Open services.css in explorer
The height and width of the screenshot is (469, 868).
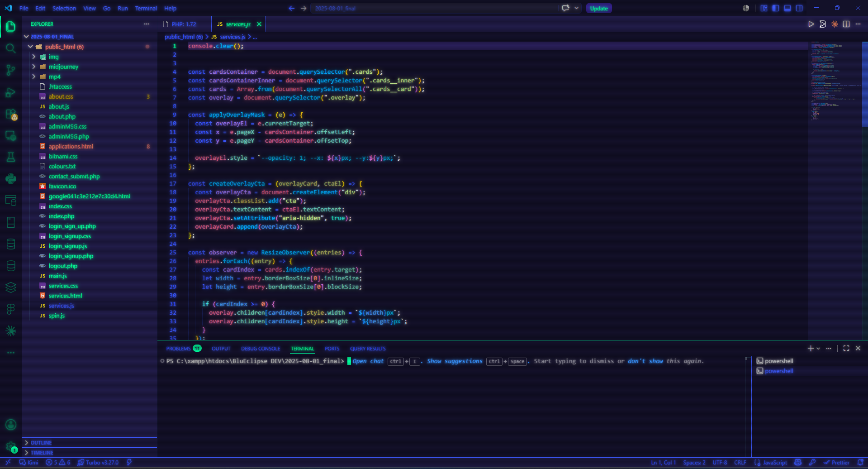tap(63, 286)
